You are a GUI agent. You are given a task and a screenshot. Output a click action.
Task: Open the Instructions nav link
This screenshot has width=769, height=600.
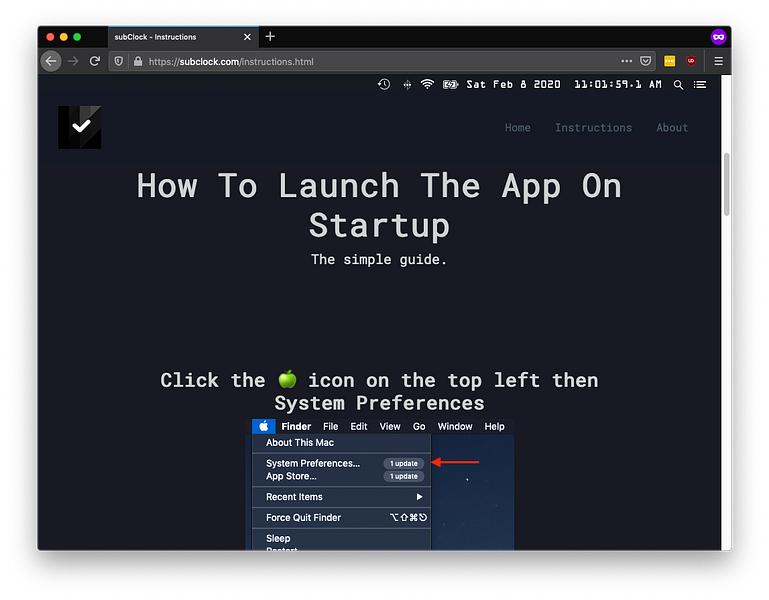593,128
